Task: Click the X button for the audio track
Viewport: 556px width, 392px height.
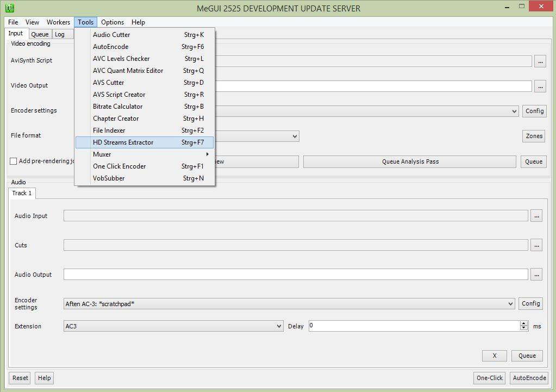Action: coord(494,356)
